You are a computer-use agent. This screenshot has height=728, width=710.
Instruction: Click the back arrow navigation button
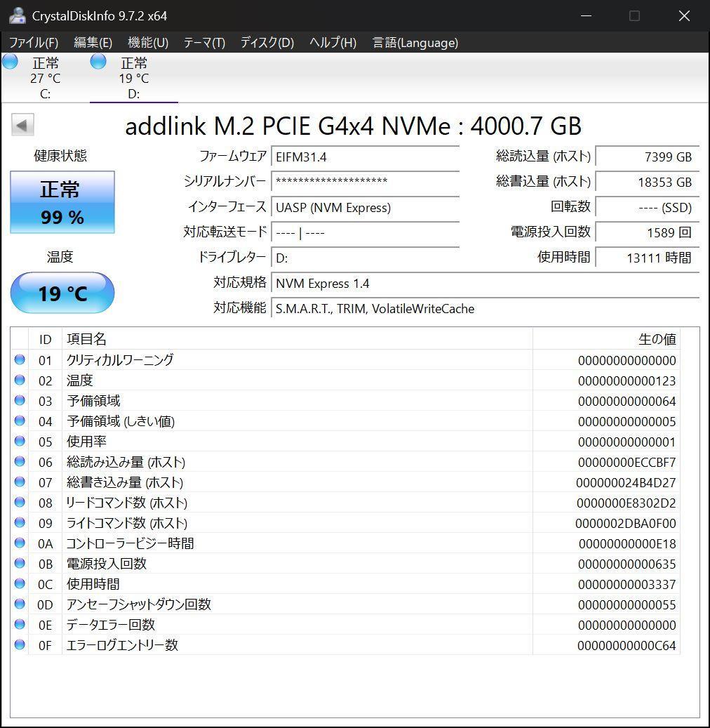[x=22, y=124]
